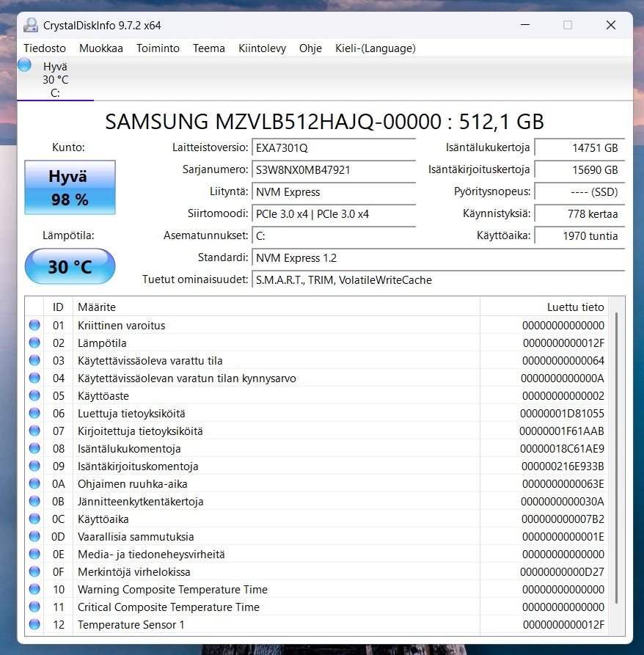Click status orb beside Käyttöaste row
Image resolution: width=644 pixels, height=655 pixels.
coord(34,396)
